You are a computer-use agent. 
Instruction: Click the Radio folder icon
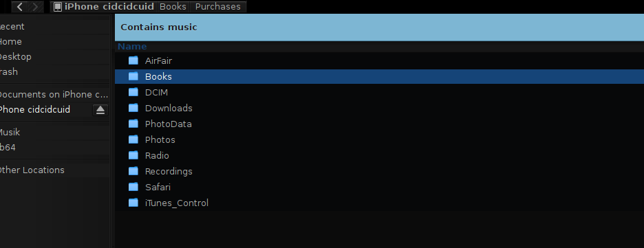coord(133,155)
